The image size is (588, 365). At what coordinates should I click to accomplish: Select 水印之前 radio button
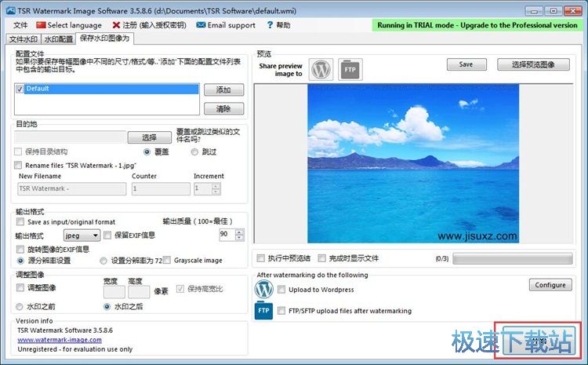[20, 307]
